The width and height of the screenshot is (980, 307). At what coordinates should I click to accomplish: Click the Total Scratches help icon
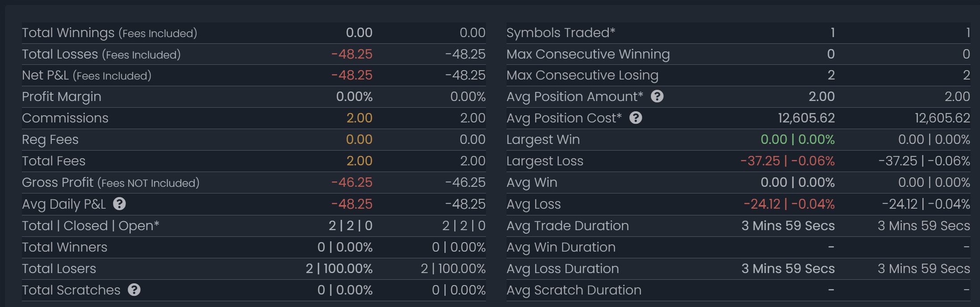[134, 290]
